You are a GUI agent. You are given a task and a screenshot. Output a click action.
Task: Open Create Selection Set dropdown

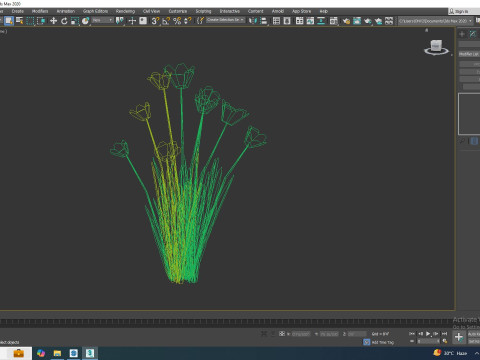225,20
